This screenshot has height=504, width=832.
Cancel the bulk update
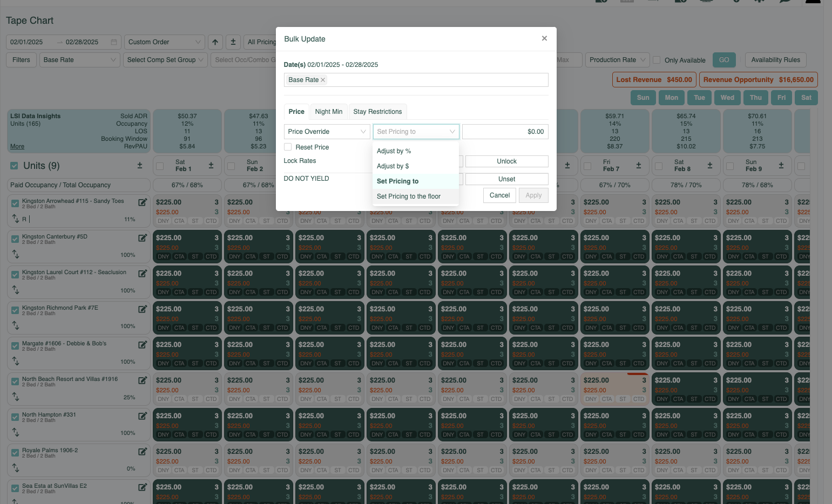(x=499, y=195)
